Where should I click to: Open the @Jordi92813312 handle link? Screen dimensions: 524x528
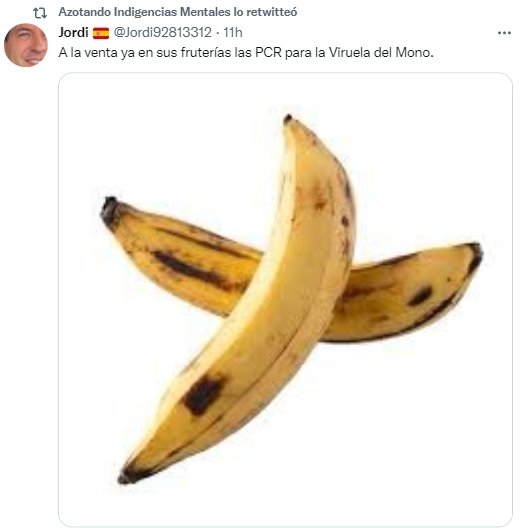coord(162,32)
